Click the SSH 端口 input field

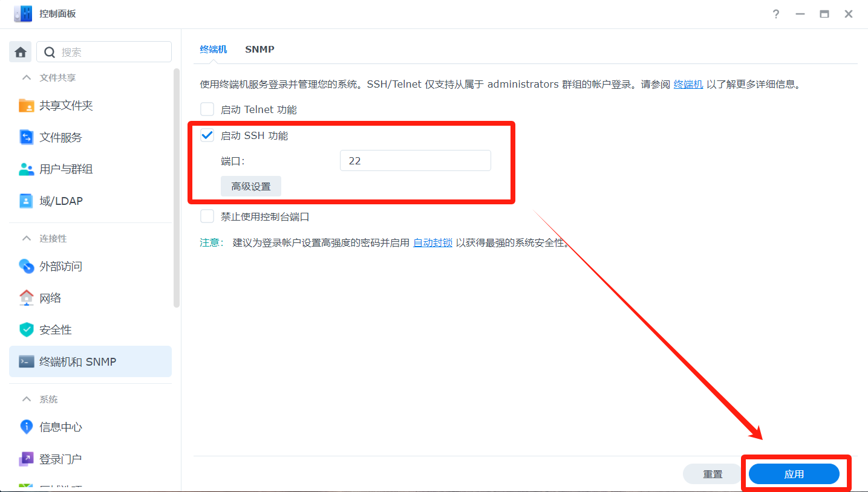[x=415, y=161]
